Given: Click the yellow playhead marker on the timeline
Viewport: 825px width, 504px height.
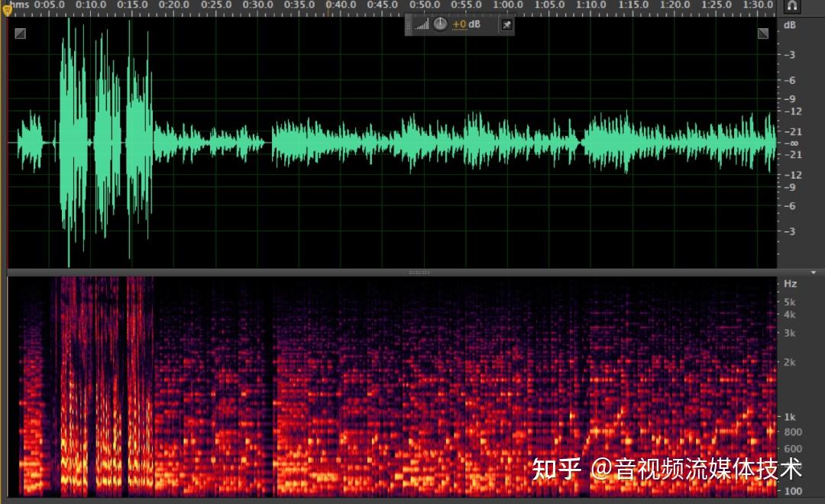Looking at the screenshot, I should [8, 10].
